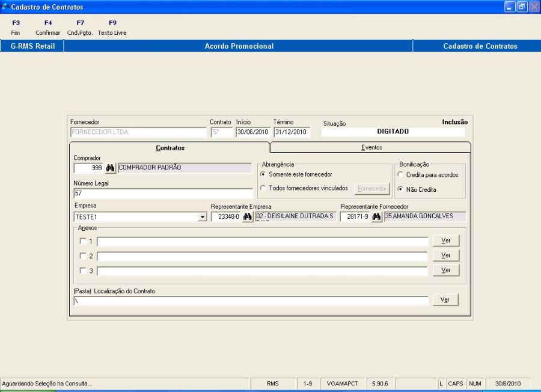The width and height of the screenshot is (541, 392).
Task: Click the Representante Empresa binoculars search icon
Action: [x=247, y=217]
